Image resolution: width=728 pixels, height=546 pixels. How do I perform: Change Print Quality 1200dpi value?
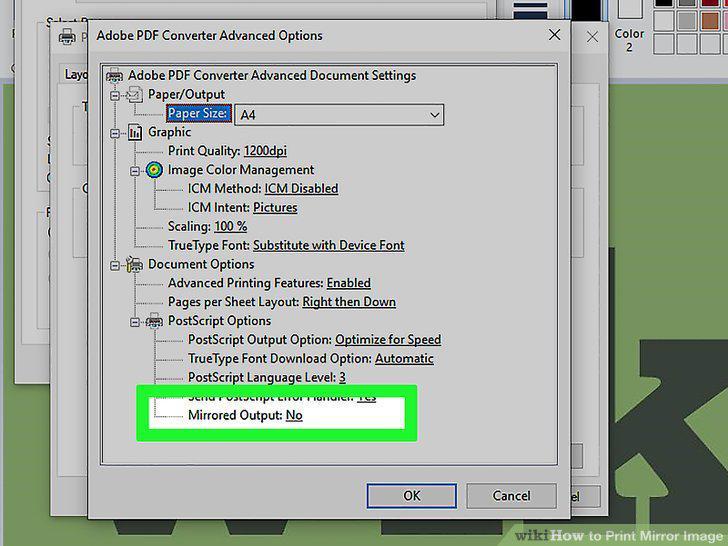265,151
